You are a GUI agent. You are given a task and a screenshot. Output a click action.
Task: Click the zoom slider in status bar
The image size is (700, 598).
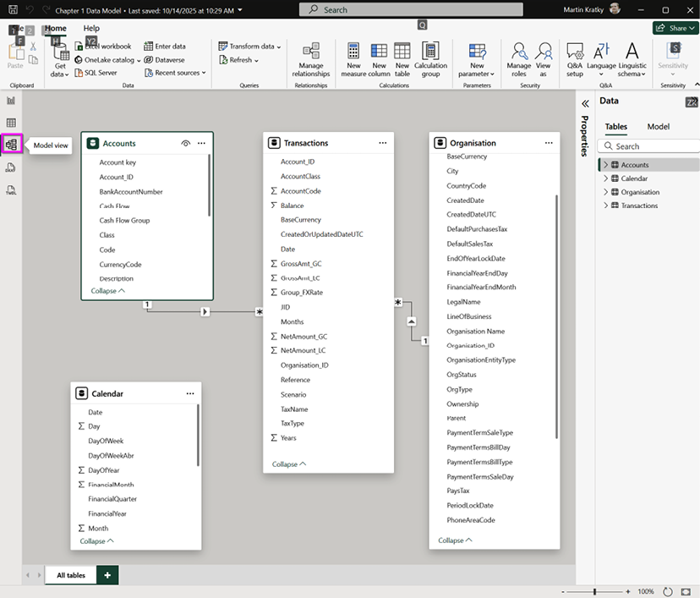click(596, 591)
